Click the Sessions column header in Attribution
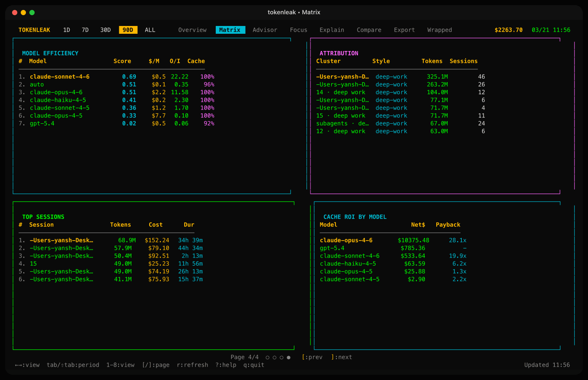The width and height of the screenshot is (588, 380). click(x=463, y=61)
